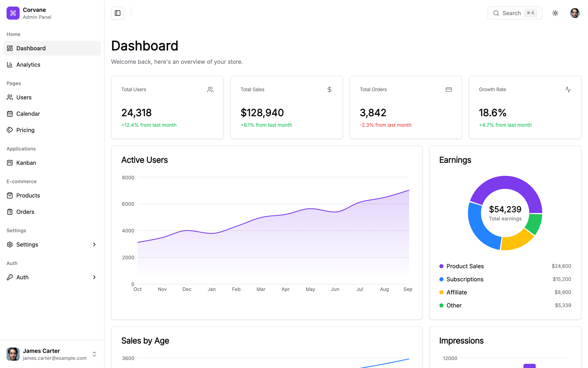Click the 3,842 total orders value
This screenshot has height=368, width=588.
coord(373,113)
